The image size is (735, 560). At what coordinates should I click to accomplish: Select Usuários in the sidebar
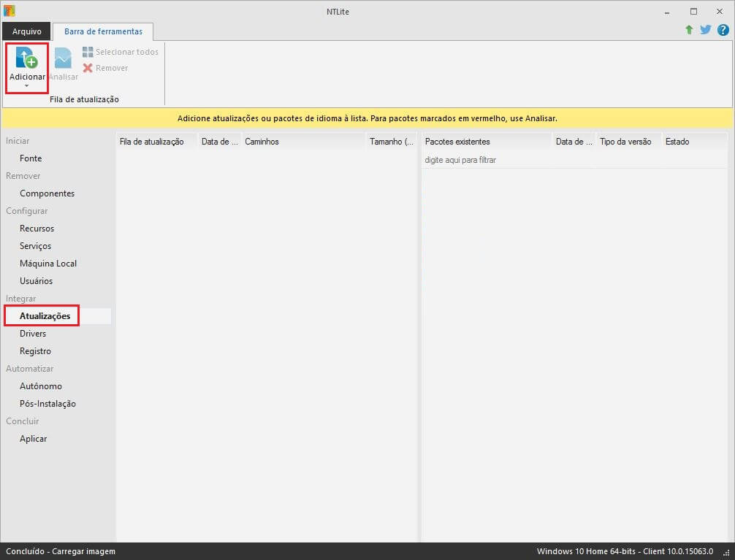tap(36, 281)
